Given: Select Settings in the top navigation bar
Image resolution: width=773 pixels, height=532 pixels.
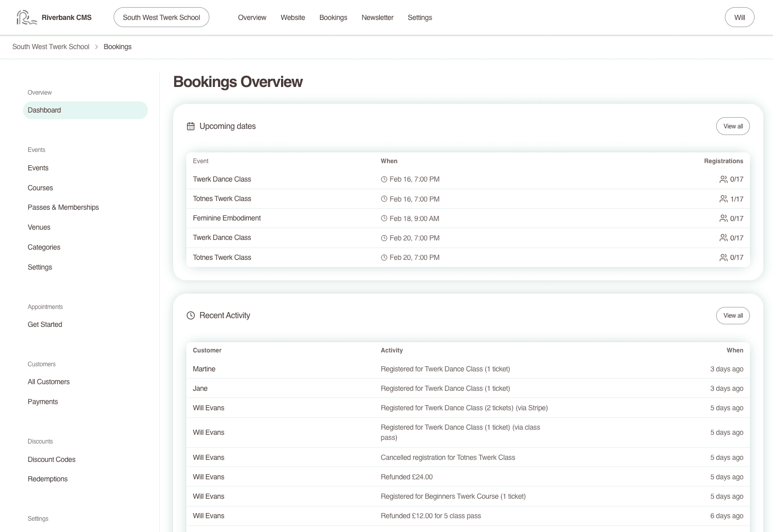Looking at the screenshot, I should pos(420,17).
